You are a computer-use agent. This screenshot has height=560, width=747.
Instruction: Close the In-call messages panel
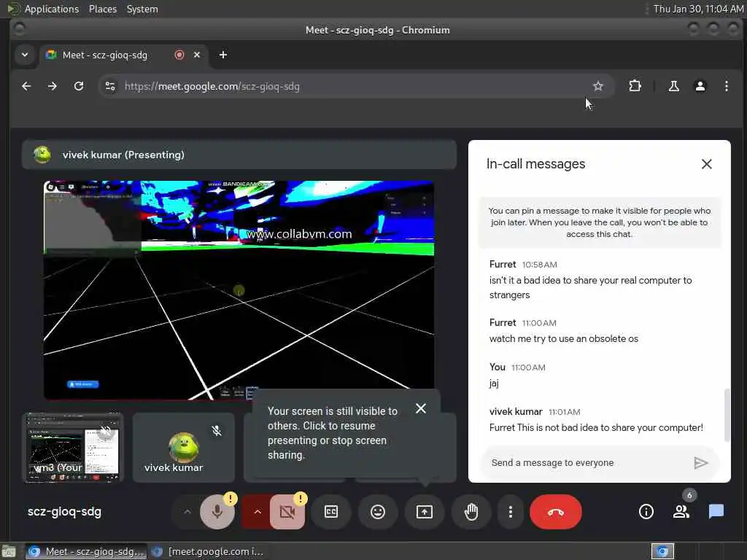click(x=706, y=164)
